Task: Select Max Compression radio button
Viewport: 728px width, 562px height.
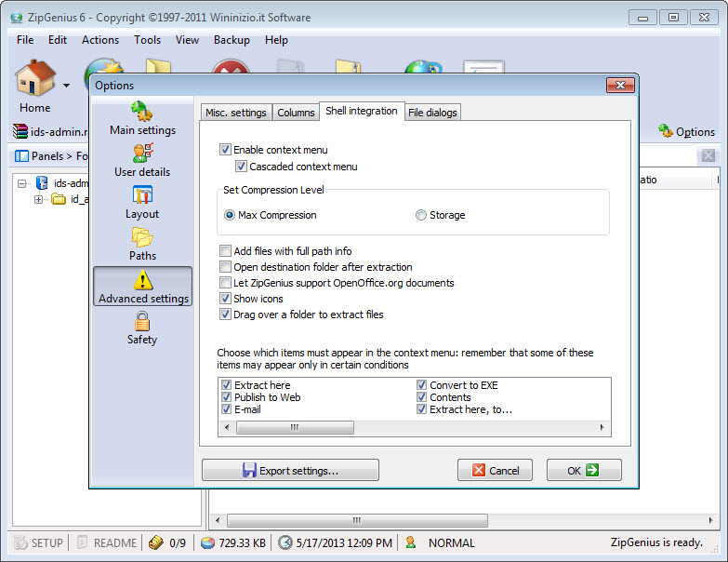Action: tap(230, 215)
